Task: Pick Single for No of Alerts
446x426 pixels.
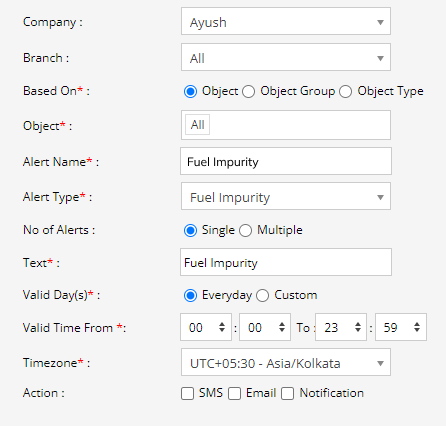Action: pos(190,230)
